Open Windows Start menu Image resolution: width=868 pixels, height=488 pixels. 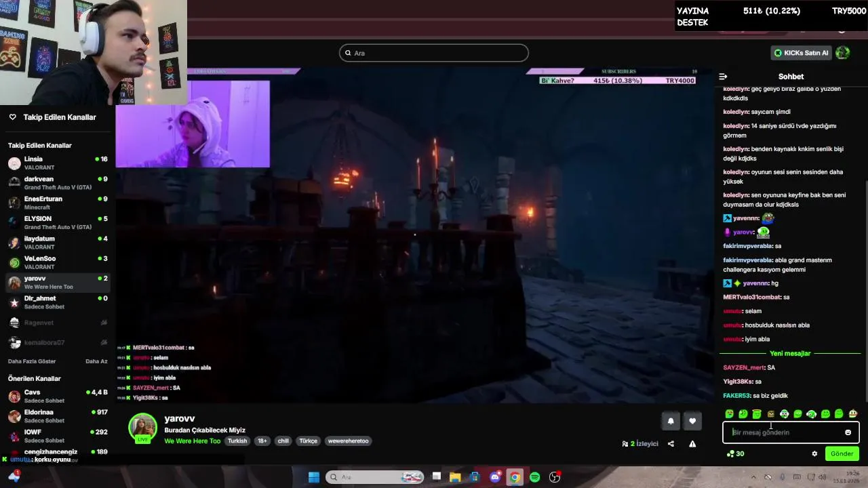coord(314,477)
